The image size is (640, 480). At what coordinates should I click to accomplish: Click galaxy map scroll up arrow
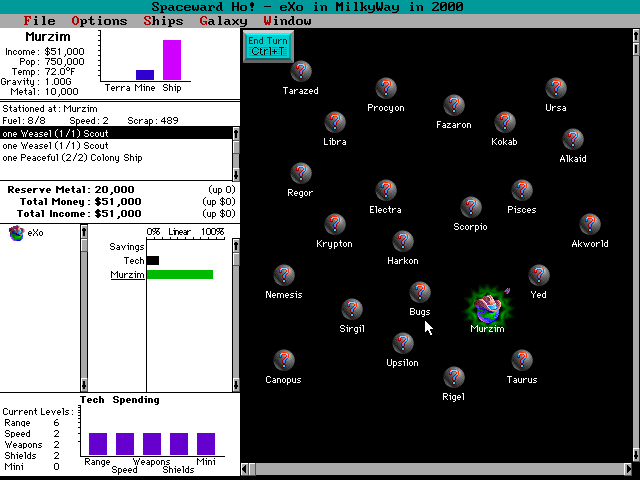636,36
